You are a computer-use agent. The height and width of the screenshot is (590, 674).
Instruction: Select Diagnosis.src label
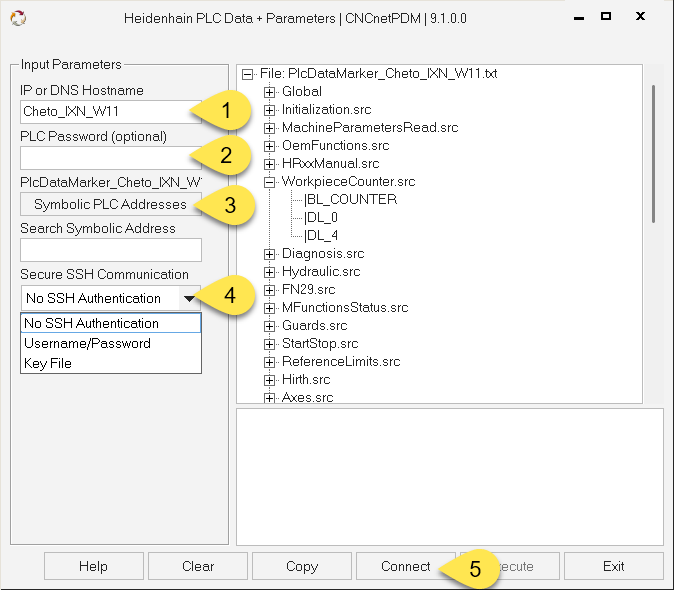pos(323,254)
